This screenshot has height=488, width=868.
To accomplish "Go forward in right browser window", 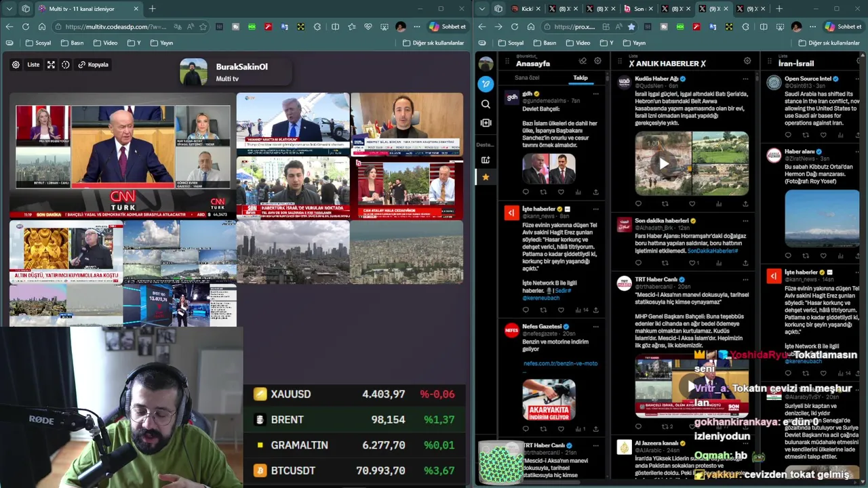I will click(498, 26).
